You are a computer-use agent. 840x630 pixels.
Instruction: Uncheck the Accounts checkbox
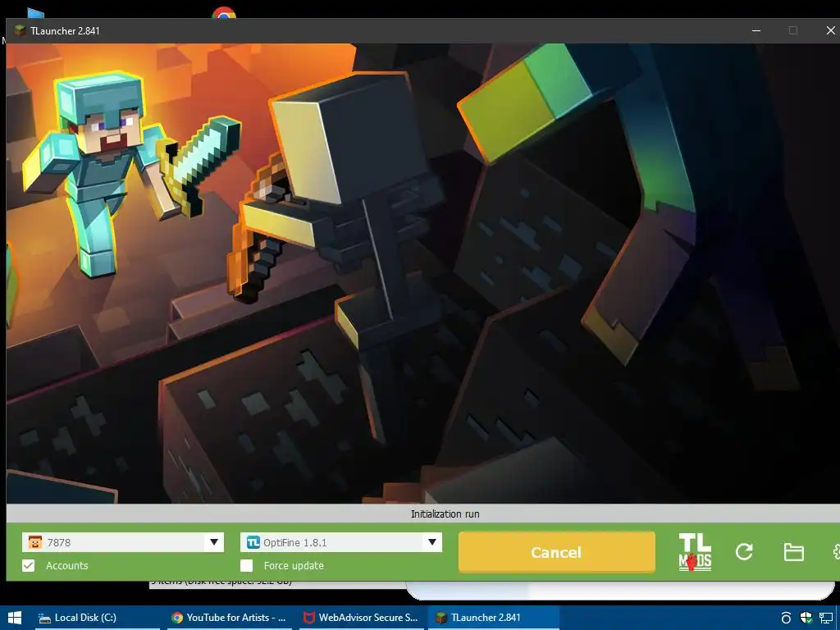(29, 566)
